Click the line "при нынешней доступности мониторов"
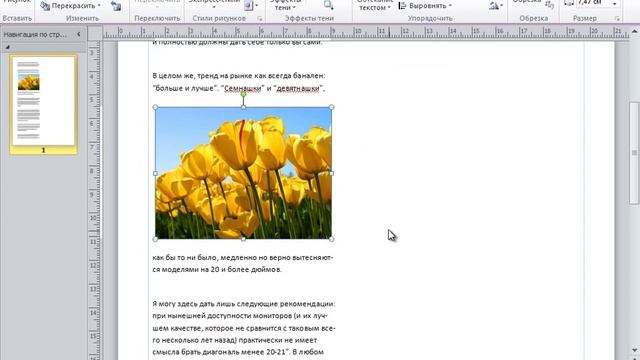Image resolution: width=640 pixels, height=360 pixels. click(x=240, y=316)
